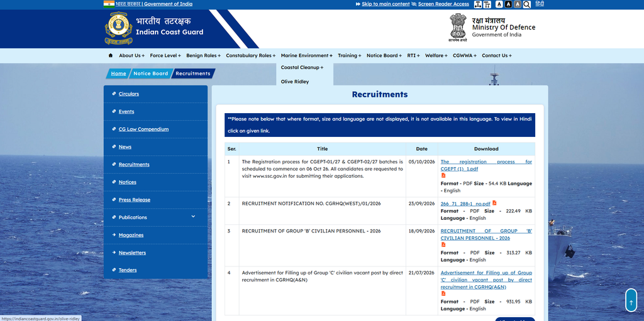Image resolution: width=644 pixels, height=321 pixels.
Task: Select Olive Ridley menu item
Action: pos(295,82)
